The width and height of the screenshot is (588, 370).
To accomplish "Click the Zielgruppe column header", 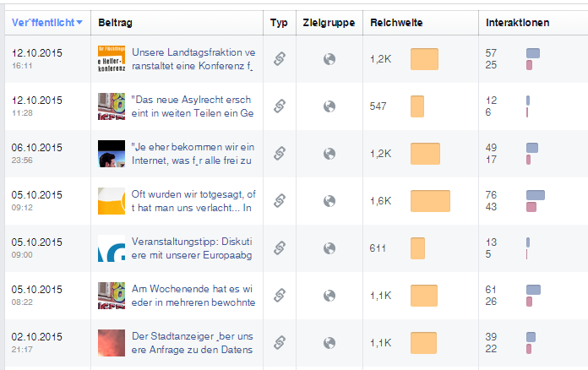I will click(x=329, y=23).
